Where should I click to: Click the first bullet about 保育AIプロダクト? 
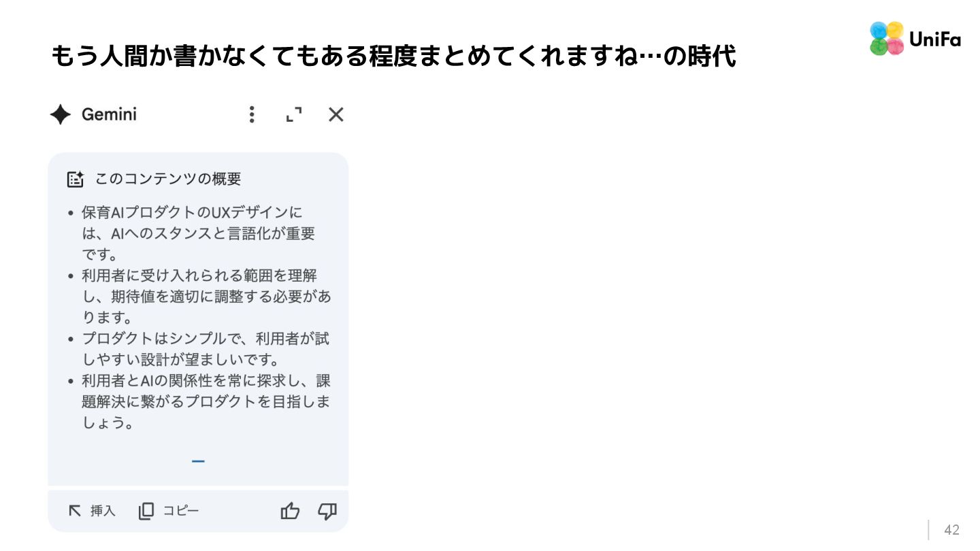coord(198,234)
